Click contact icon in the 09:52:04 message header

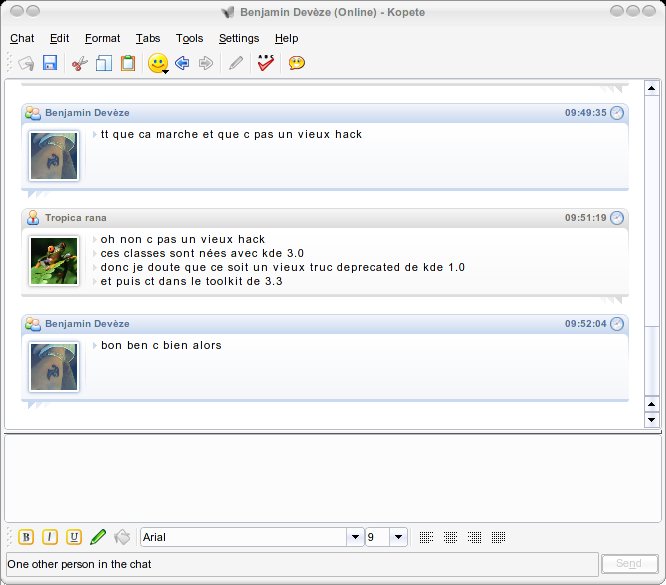tap(33, 324)
